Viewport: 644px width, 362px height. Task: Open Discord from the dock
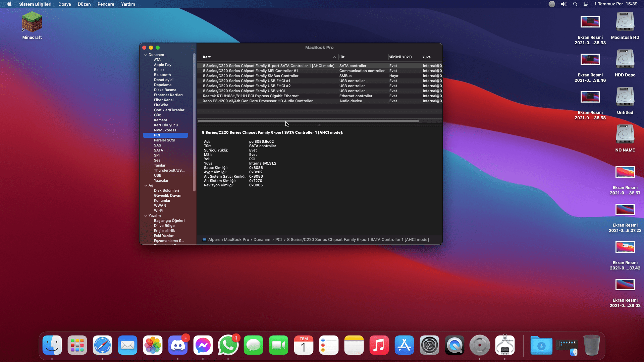(178, 345)
